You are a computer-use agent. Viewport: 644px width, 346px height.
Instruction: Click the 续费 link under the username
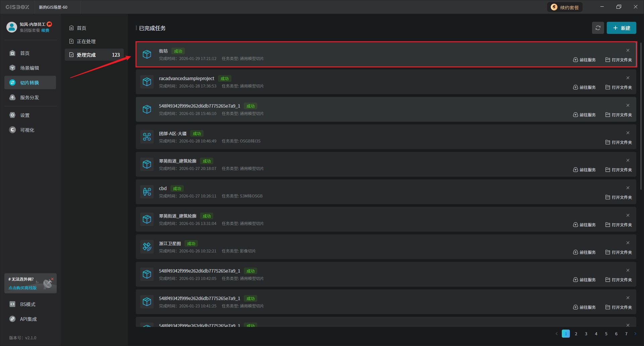[45, 31]
